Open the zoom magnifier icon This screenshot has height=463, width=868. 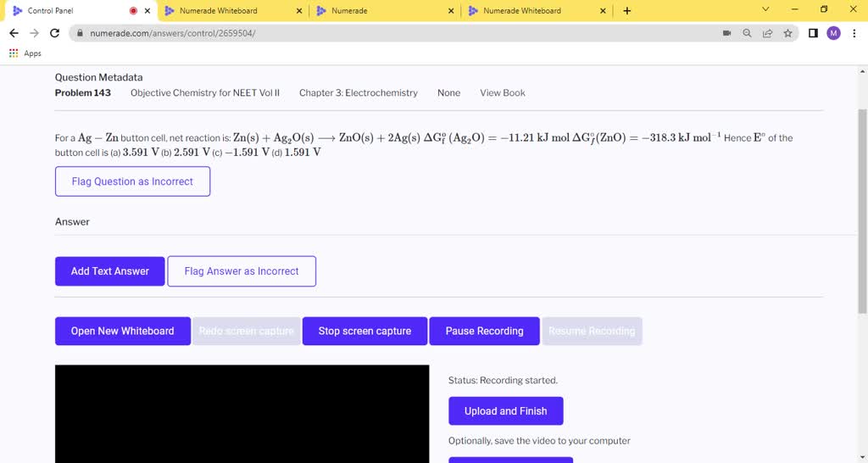(x=747, y=33)
